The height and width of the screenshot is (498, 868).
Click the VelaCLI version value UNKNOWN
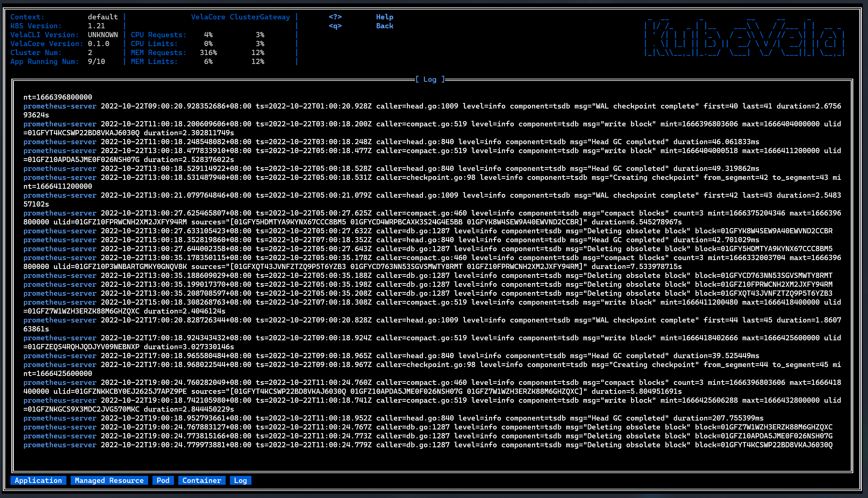tap(103, 34)
